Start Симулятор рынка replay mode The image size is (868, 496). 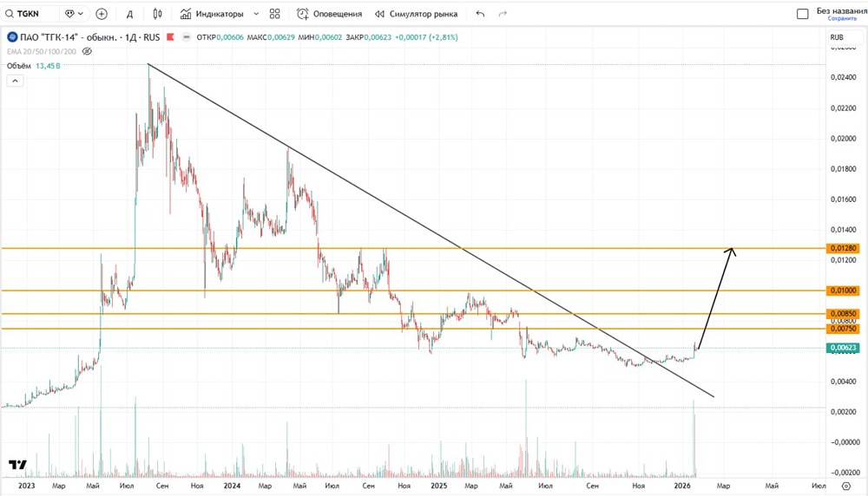pyautogui.click(x=416, y=14)
